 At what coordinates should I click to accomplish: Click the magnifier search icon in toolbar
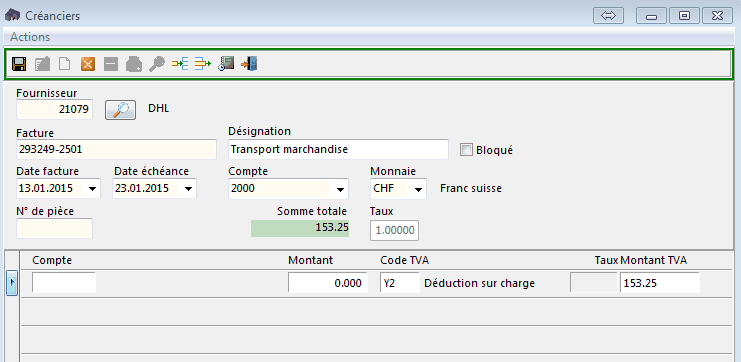coord(156,64)
